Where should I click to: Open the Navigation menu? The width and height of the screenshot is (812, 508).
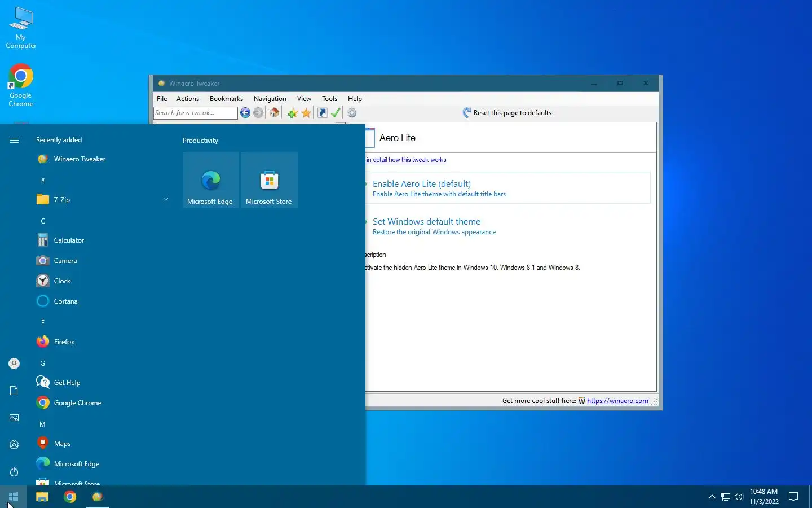pos(270,99)
